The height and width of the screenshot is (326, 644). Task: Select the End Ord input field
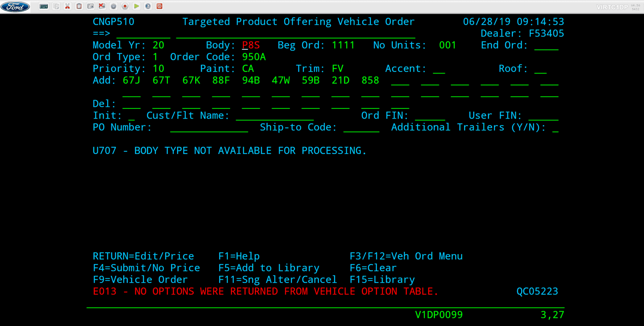pos(546,45)
